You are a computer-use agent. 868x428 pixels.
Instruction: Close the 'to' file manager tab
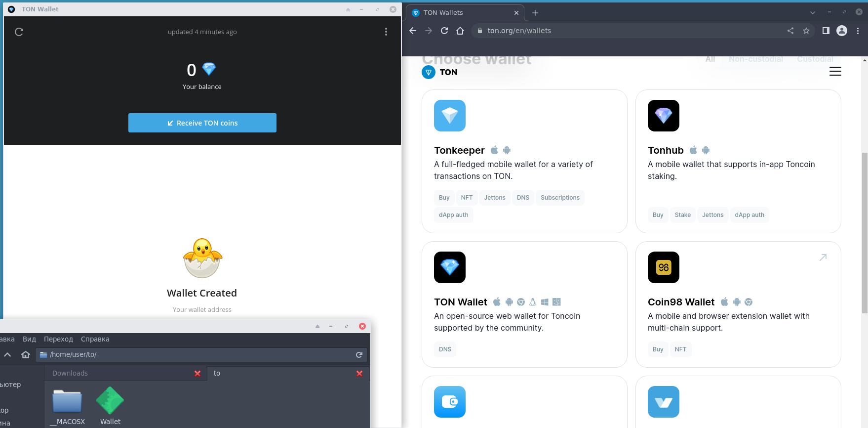[359, 373]
